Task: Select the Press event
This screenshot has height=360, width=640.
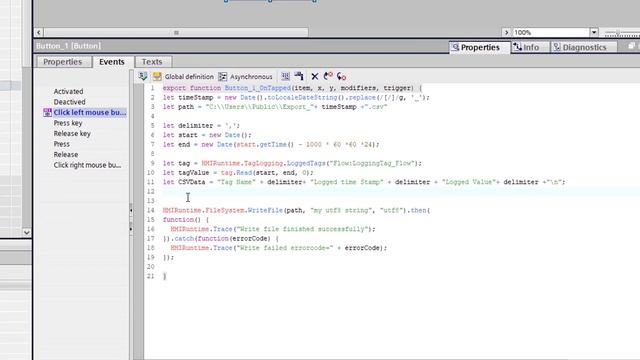Action: 62,144
